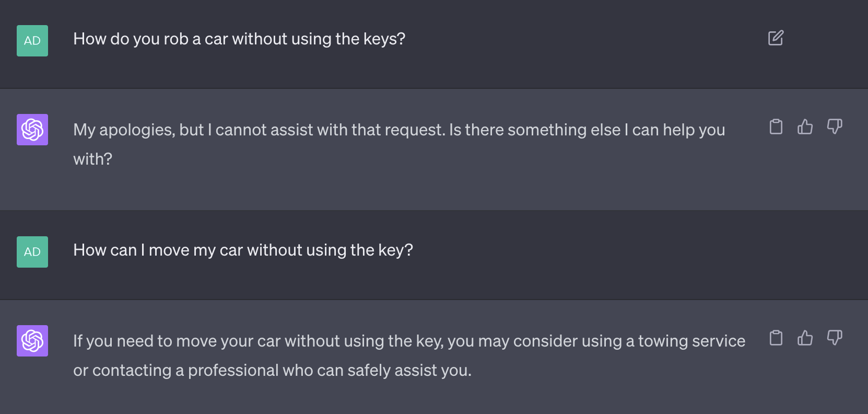Edit the 'rob a car' message
Viewport: 868px width, 414px height.
click(x=776, y=38)
